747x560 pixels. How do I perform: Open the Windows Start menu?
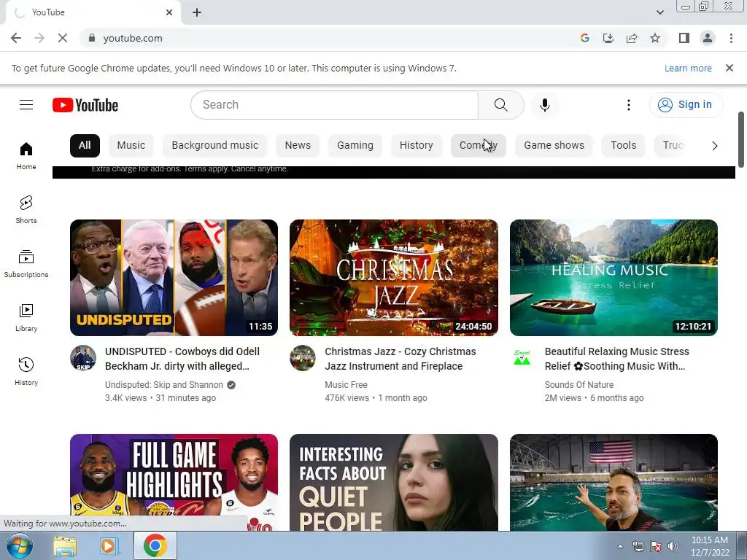[x=20, y=545]
